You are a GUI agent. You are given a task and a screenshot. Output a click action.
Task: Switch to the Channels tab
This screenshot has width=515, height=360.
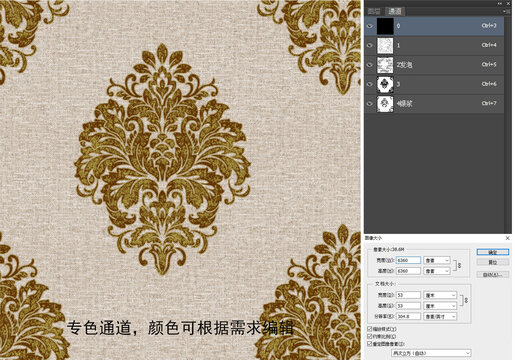395,11
